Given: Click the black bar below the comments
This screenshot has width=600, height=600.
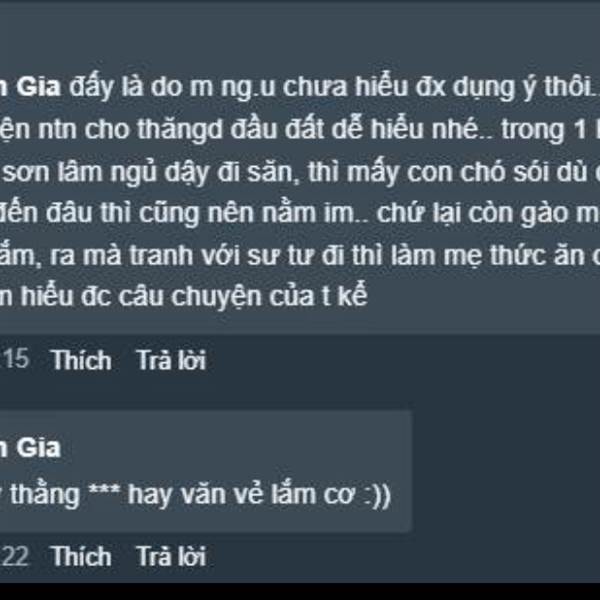Looking at the screenshot, I should (300, 591).
